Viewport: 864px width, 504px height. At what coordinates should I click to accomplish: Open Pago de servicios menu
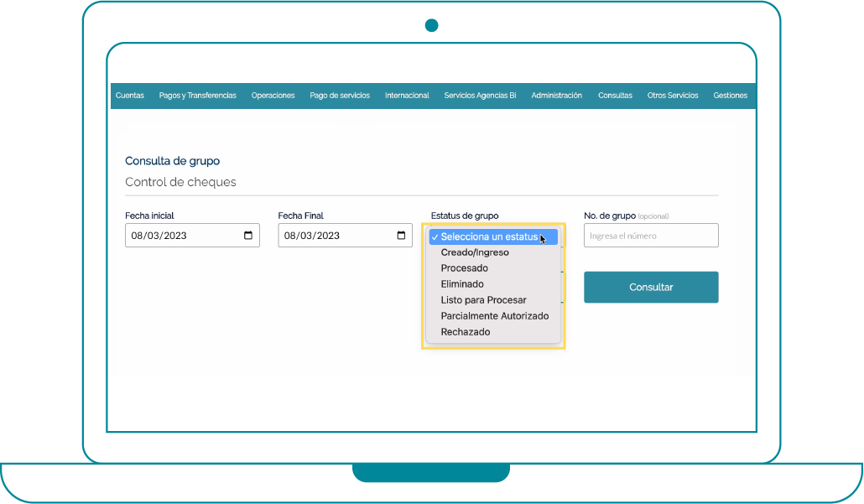(x=340, y=96)
